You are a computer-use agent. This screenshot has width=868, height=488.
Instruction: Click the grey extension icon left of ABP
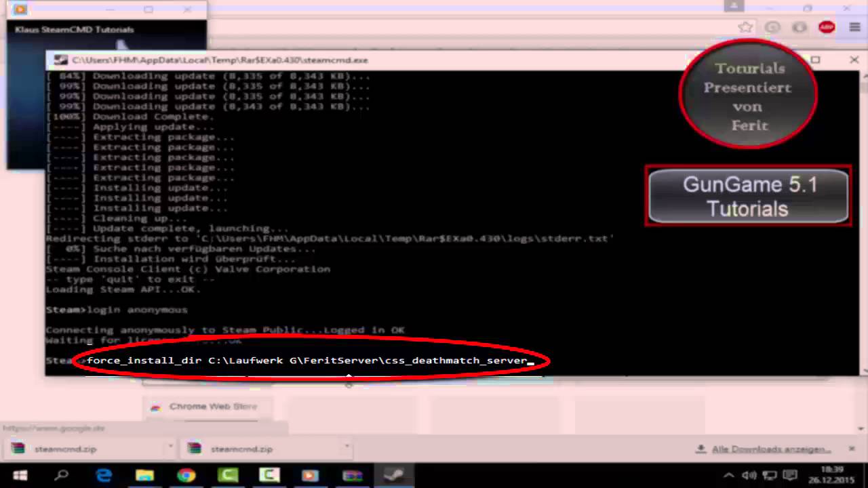(800, 27)
